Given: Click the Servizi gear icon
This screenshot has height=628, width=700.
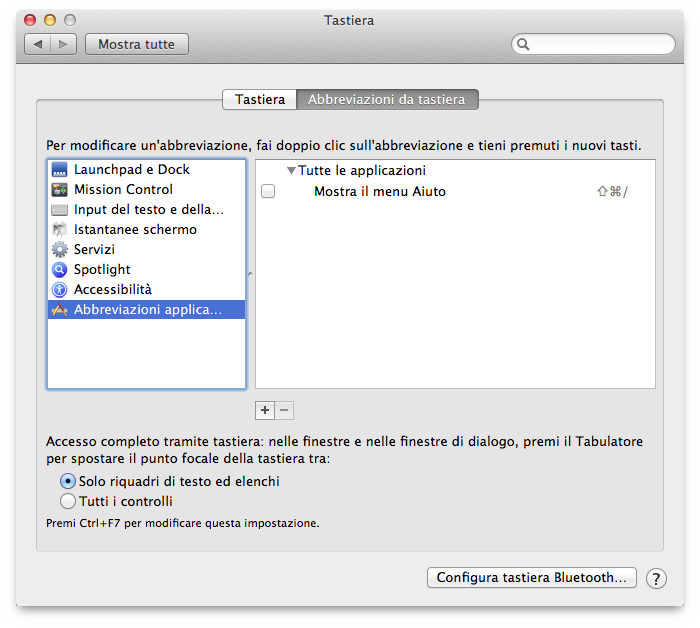Looking at the screenshot, I should (x=59, y=250).
